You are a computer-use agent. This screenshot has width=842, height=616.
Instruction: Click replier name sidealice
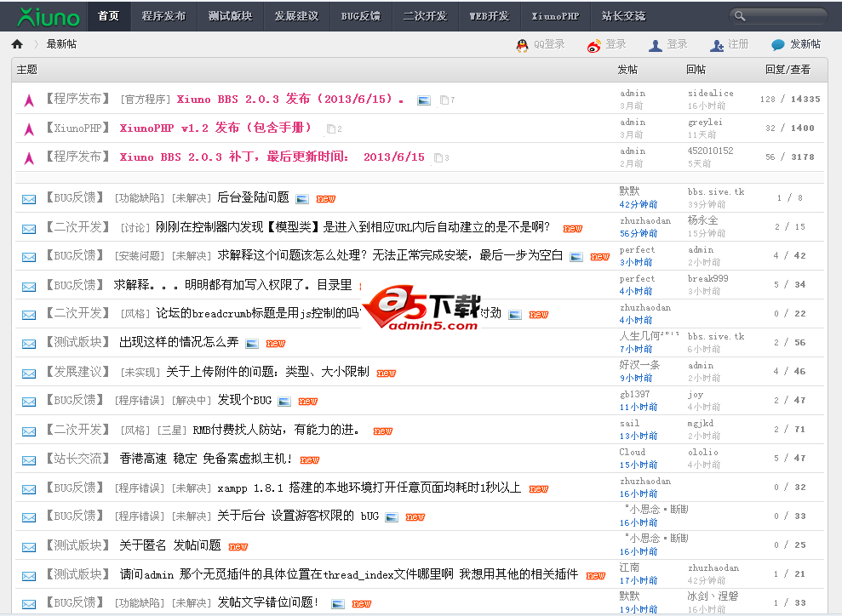point(710,94)
